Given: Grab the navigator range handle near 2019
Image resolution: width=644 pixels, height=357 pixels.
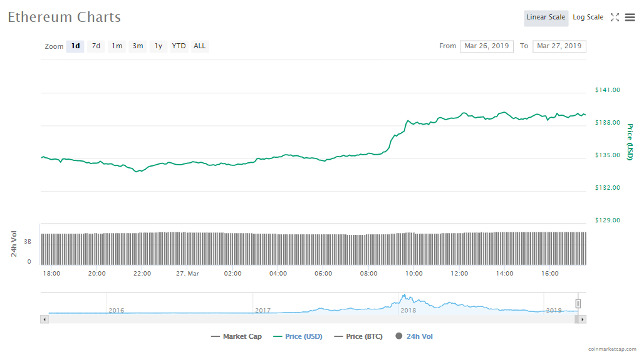Looking at the screenshot, I should (x=578, y=304).
